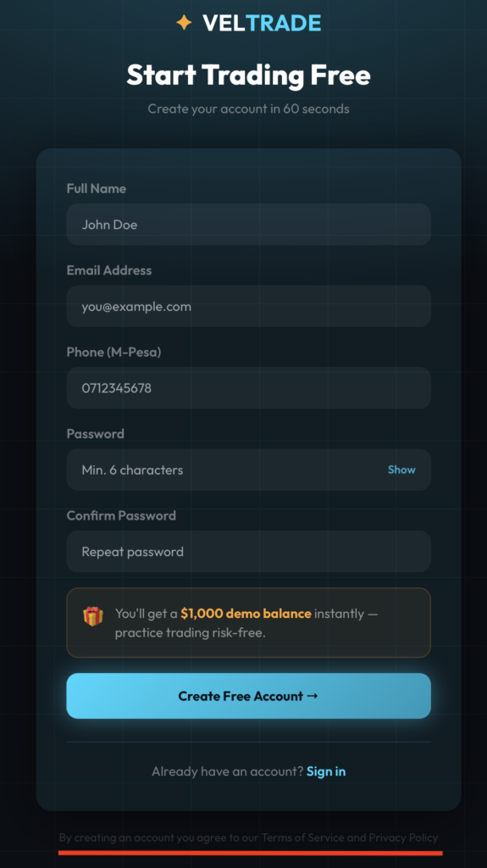Image resolution: width=487 pixels, height=868 pixels.
Task: Click the VELTRADE brand name
Action: tap(262, 23)
